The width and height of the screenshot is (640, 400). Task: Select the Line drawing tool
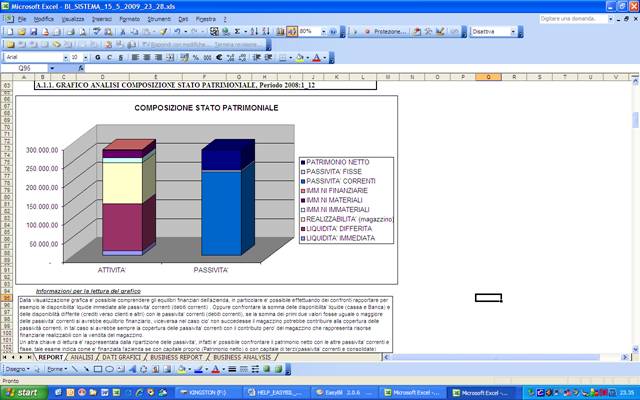[x=75, y=369]
